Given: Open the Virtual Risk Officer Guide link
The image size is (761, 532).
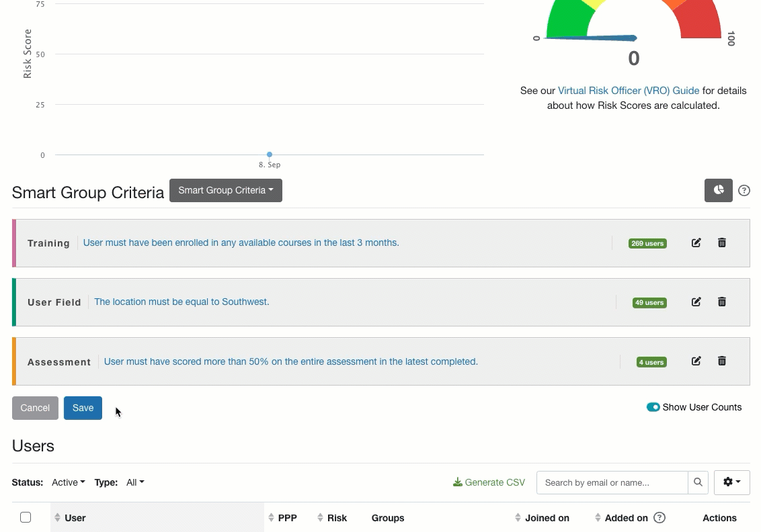Looking at the screenshot, I should (x=628, y=90).
